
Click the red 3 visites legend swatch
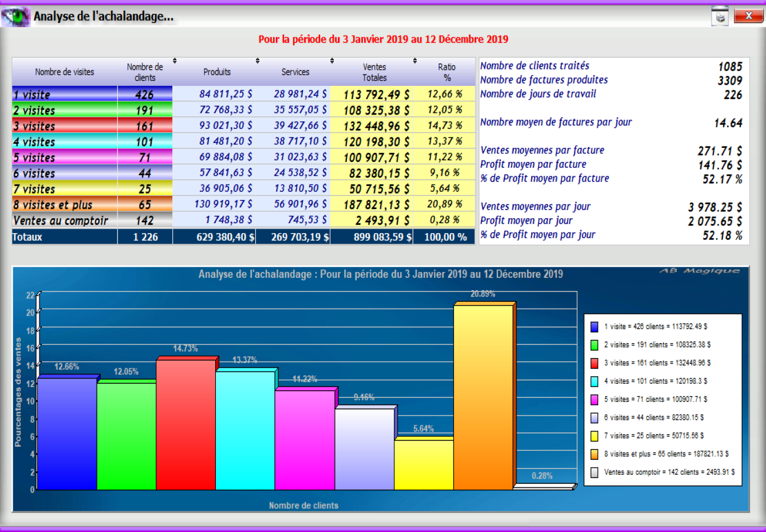594,363
